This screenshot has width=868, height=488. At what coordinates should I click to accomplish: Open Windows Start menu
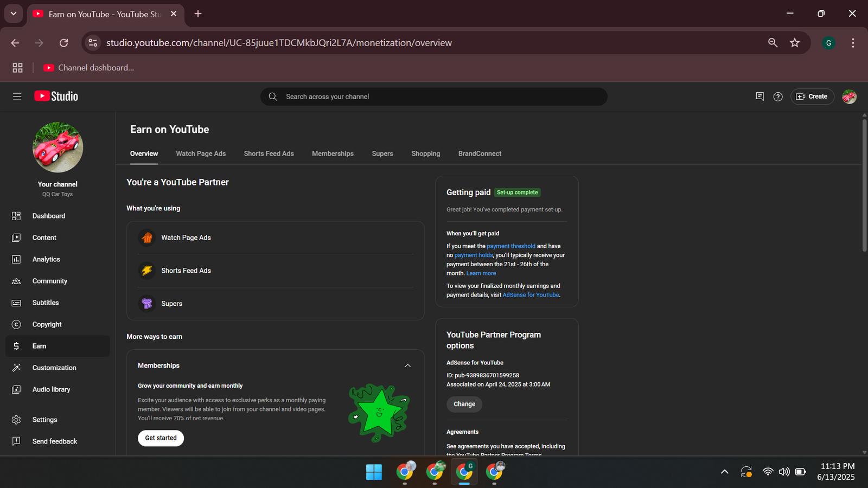click(x=374, y=472)
